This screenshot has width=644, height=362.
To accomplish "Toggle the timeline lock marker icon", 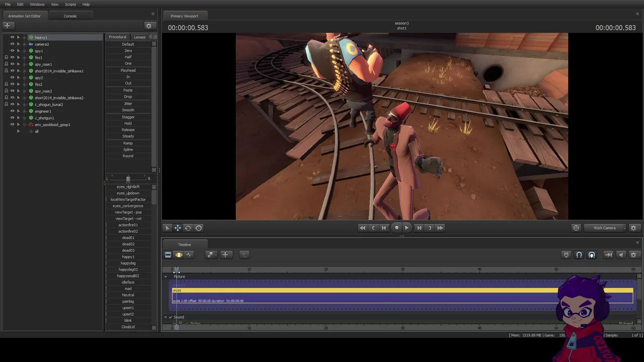I will (x=566, y=255).
